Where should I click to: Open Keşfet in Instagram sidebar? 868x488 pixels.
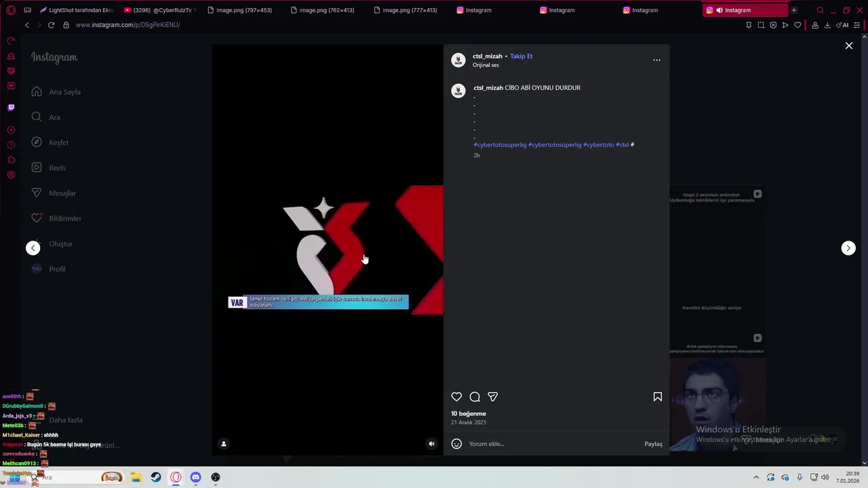50,142
